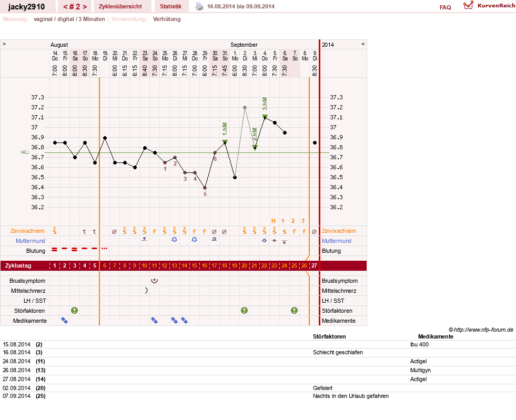Image resolution: width=516 pixels, height=420 pixels.
Task: Click the 2.hM triangle marker
Action: pyautogui.click(x=255, y=148)
